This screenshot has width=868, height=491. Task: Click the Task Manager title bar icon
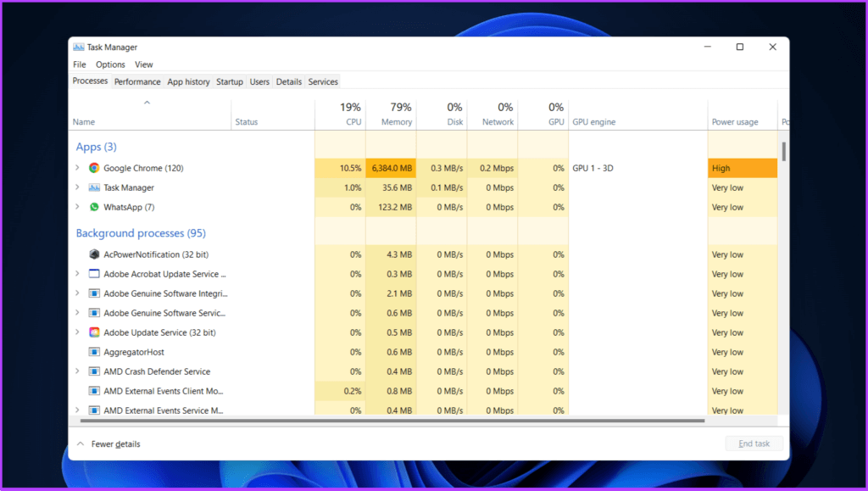click(x=79, y=47)
